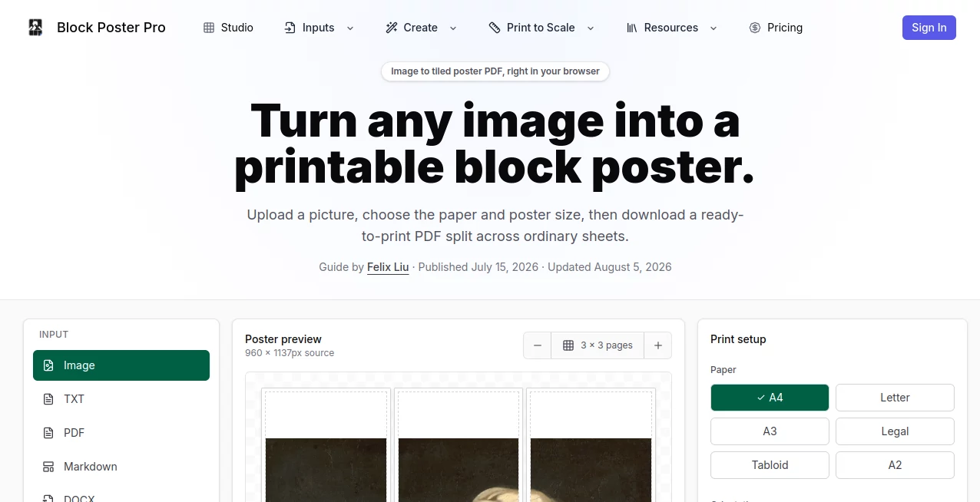This screenshot has width=980, height=502.
Task: Click the PDF file icon in sidebar
Action: pyautogui.click(x=48, y=433)
